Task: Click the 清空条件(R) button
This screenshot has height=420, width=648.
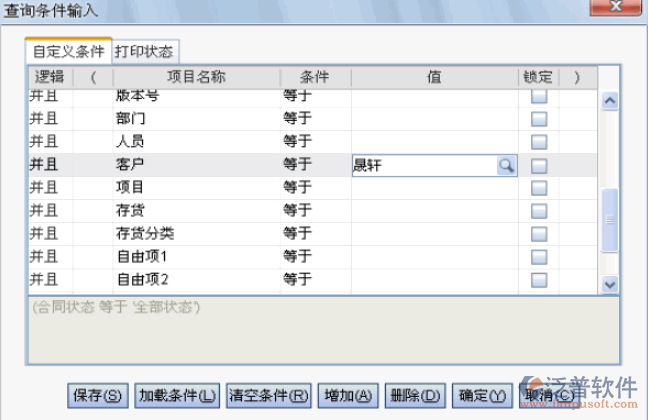Action: [x=269, y=395]
